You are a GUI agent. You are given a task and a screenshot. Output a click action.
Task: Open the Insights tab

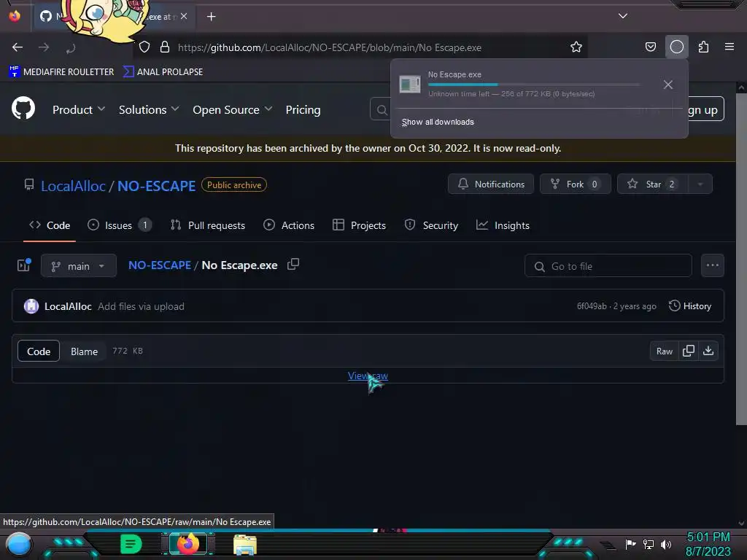[503, 225]
